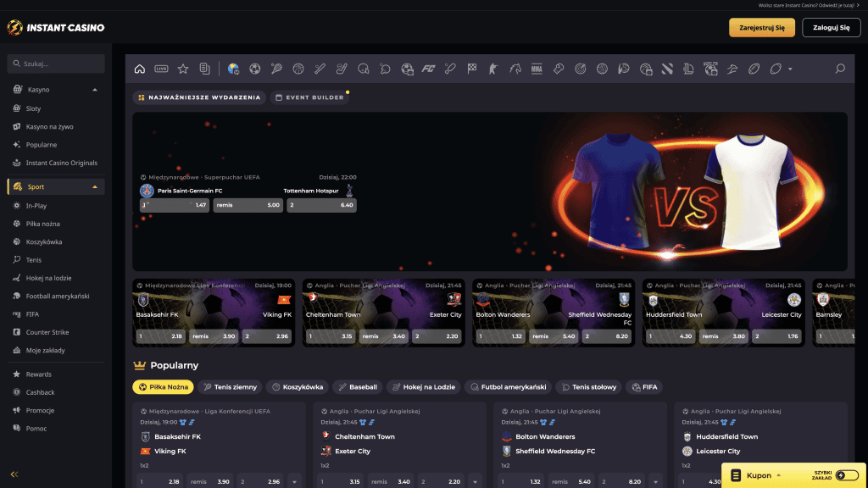This screenshot has height=488, width=868.
Task: Bet on PSG win at 1.47
Action: [x=175, y=205]
